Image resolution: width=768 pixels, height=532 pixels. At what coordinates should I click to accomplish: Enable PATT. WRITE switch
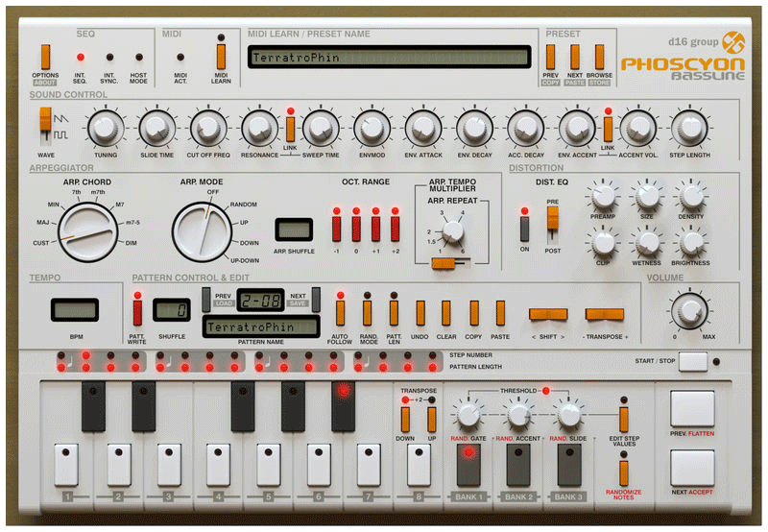tap(137, 313)
